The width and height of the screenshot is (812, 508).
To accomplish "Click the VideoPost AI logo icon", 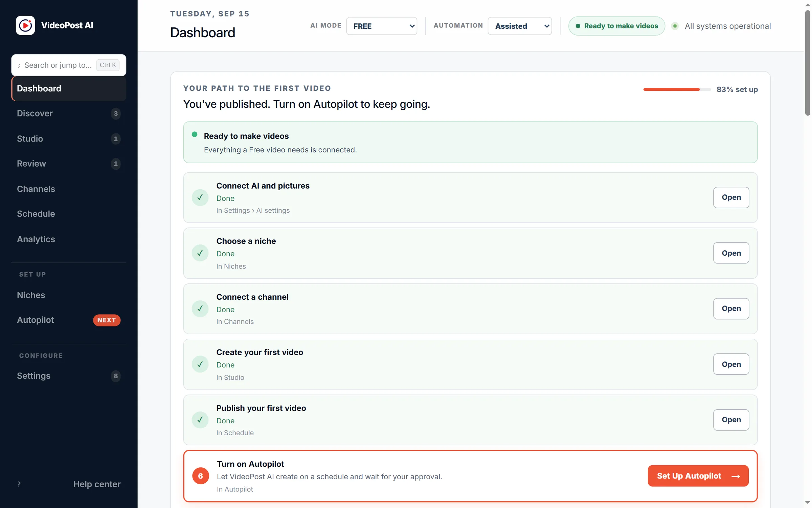I will 25,25.
